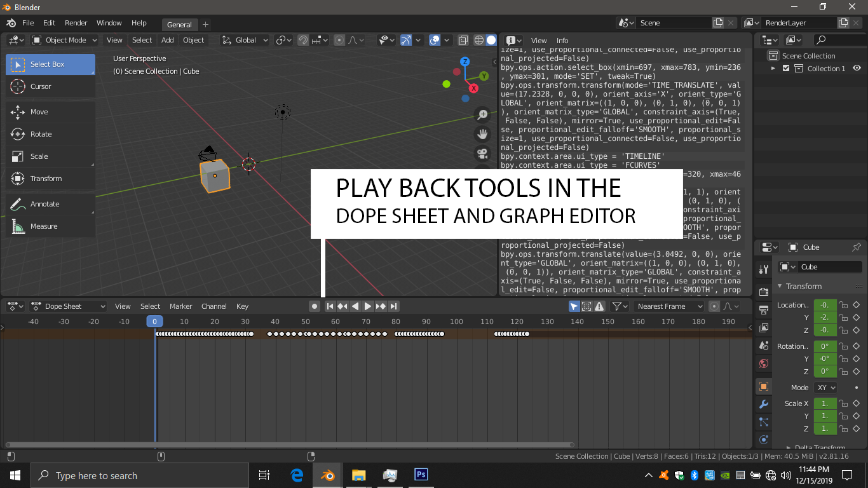Open the Dope Sheet mode dropdown
868x488 pixels.
[x=69, y=306]
